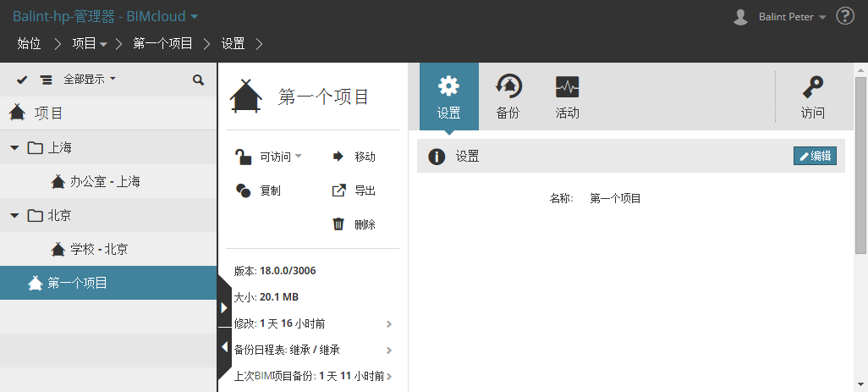Image resolution: width=868 pixels, height=392 pixels.
Task: Collapse the left-pointing panel arrow handle
Action: tap(224, 347)
